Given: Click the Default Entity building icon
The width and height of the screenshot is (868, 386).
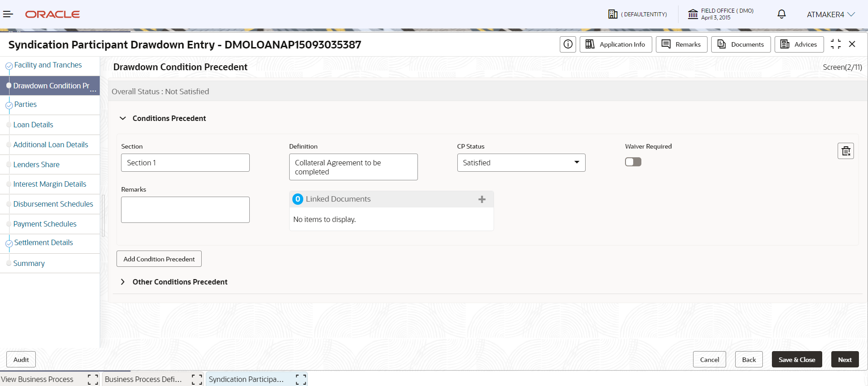Looking at the screenshot, I should (x=613, y=14).
